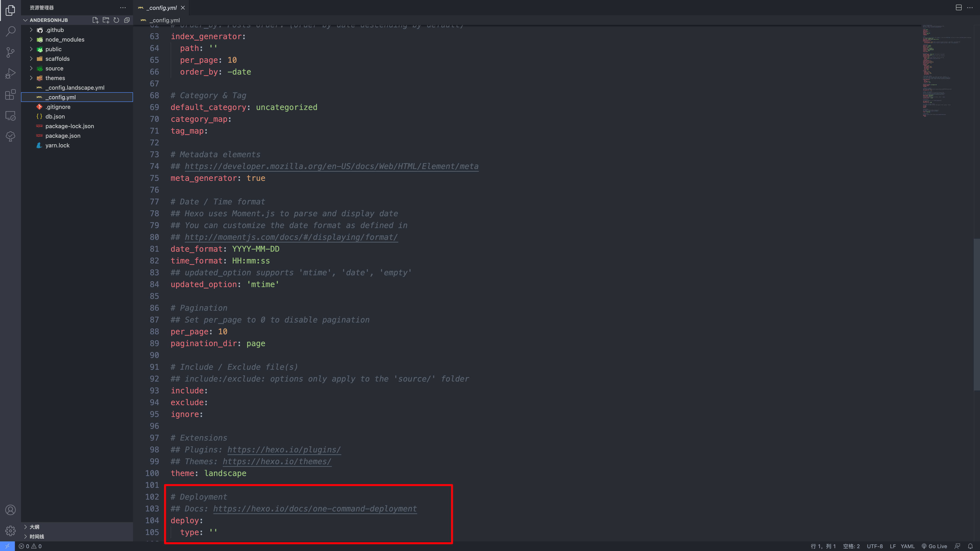Open Manage settings gear
Image resolution: width=980 pixels, height=551 pixels.
tap(10, 531)
